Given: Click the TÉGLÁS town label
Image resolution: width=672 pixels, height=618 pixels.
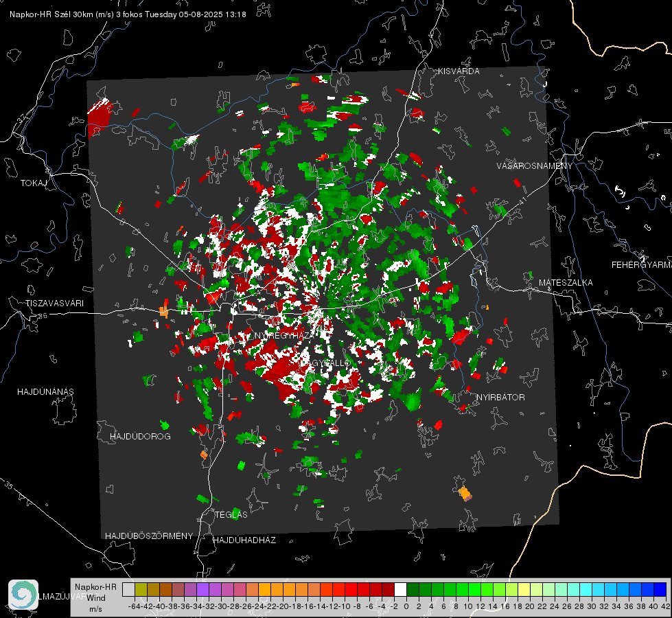Looking at the screenshot, I should point(231,515).
